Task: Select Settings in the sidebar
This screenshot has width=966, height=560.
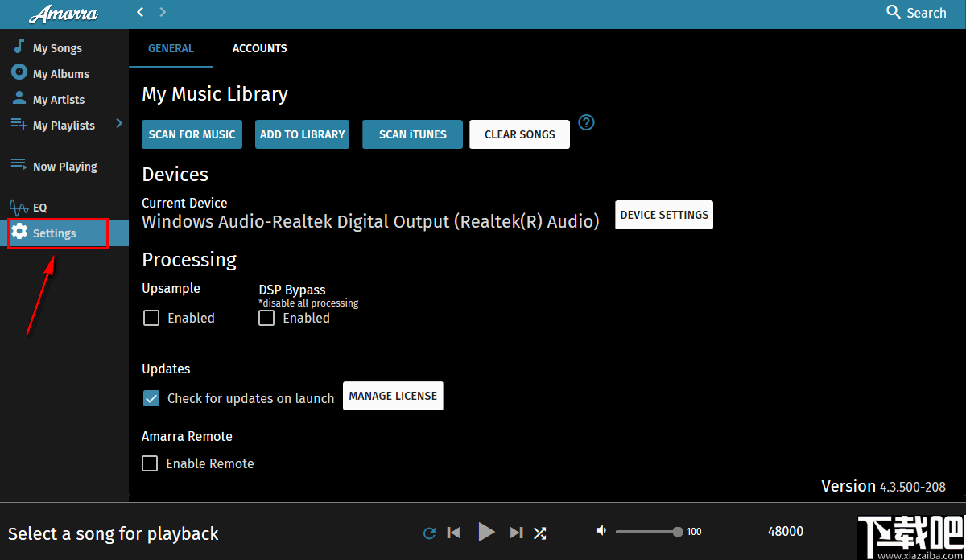Action: pyautogui.click(x=64, y=233)
